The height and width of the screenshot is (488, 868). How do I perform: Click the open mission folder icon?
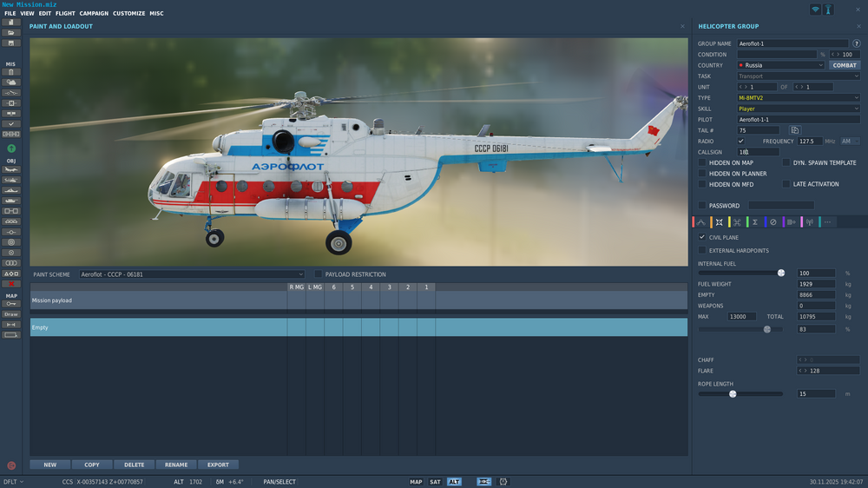[10, 33]
